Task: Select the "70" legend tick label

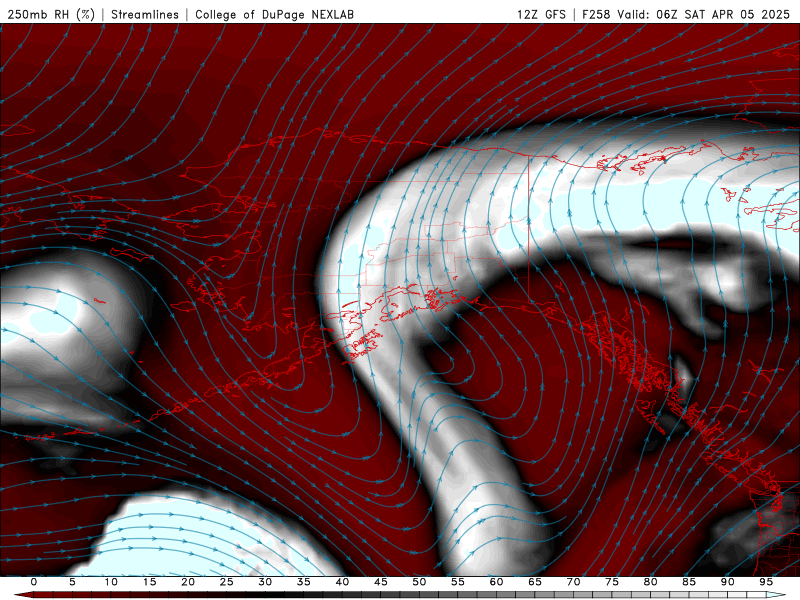Action: tap(573, 582)
